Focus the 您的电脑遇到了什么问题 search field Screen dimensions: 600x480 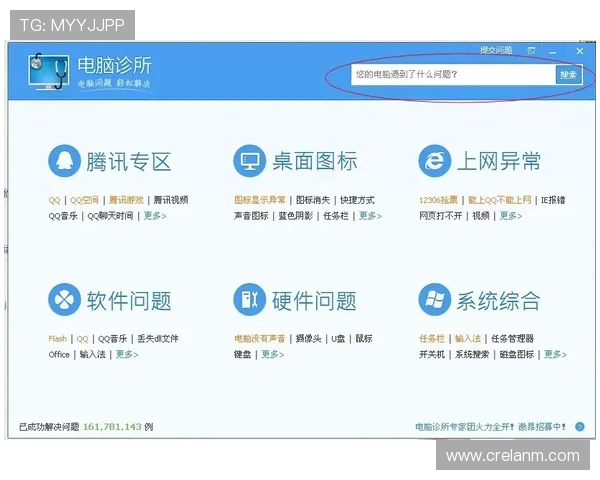click(453, 75)
